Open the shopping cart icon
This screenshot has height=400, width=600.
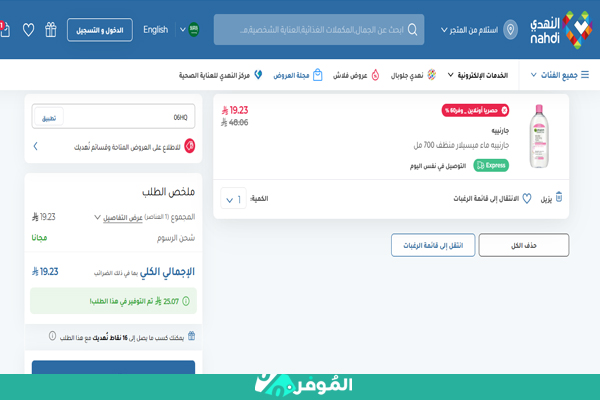coord(5,29)
